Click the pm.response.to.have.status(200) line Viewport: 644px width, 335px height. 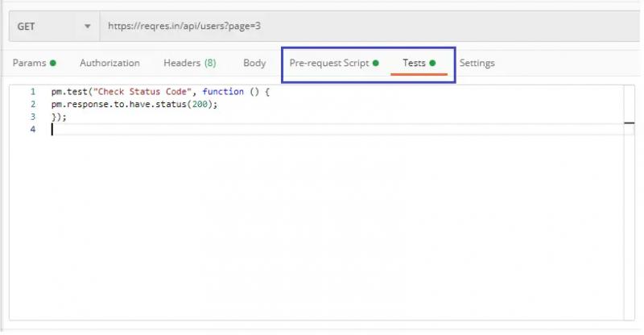tap(134, 105)
